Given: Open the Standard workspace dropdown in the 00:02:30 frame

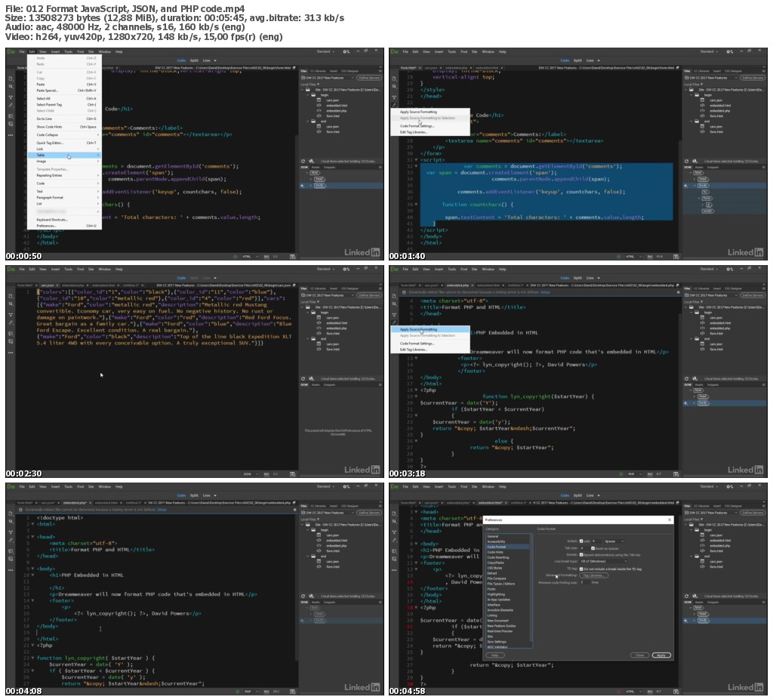Looking at the screenshot, I should point(328,270).
